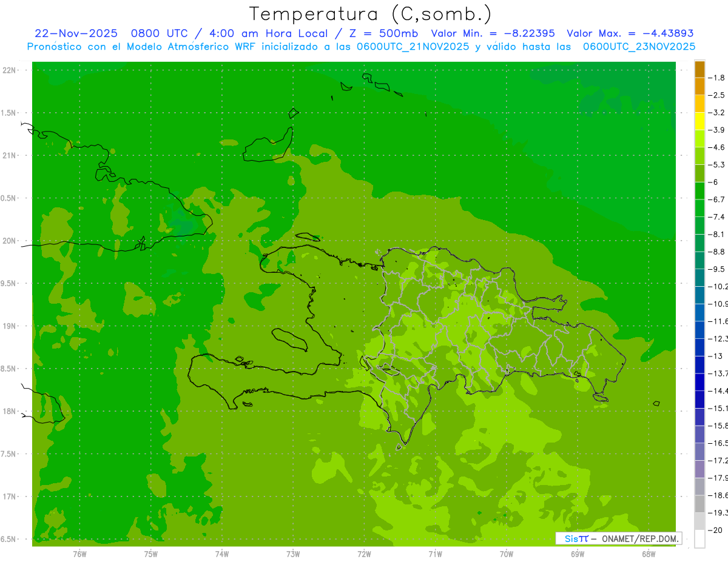The image size is (728, 562).
Task: Pick the brown-orange swatch atop the colorbar
Action: coord(699,69)
